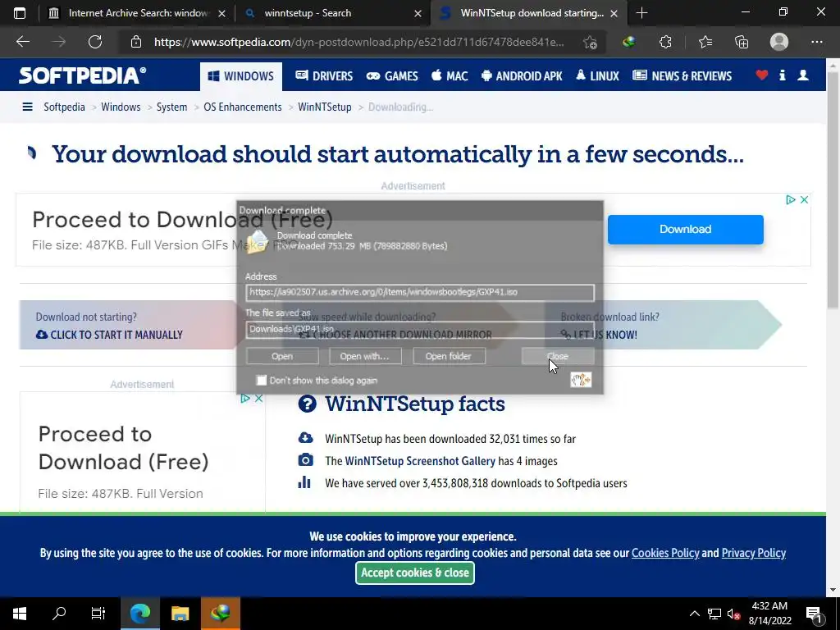840x630 pixels.
Task: Click LET US KNOW broken link option
Action: 599,335
